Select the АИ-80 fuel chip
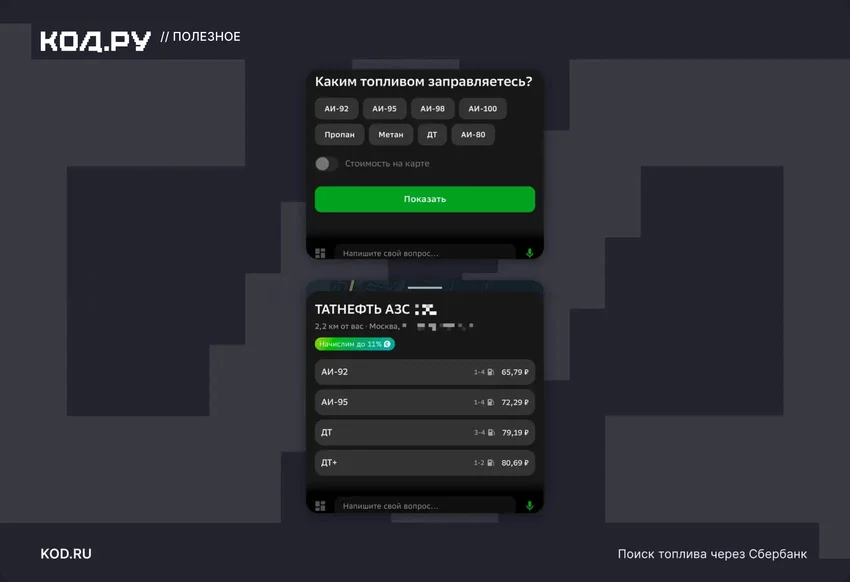This screenshot has width=850, height=582. click(x=473, y=134)
